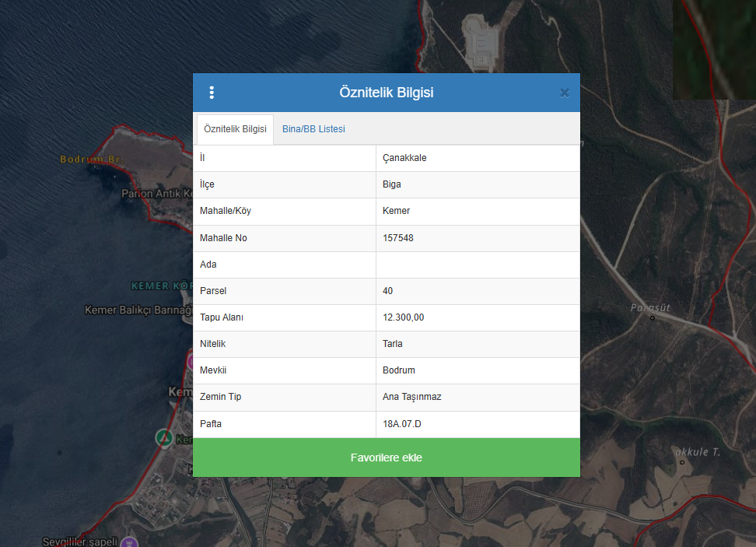Image resolution: width=756 pixels, height=547 pixels.
Task: Click the Parion Antik map label
Action: pyautogui.click(x=156, y=194)
